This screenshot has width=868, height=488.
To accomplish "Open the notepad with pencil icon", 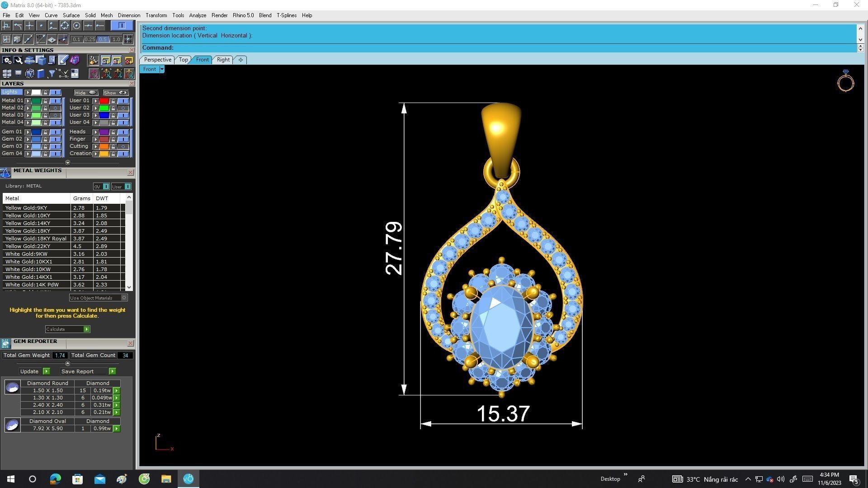I will 63,60.
